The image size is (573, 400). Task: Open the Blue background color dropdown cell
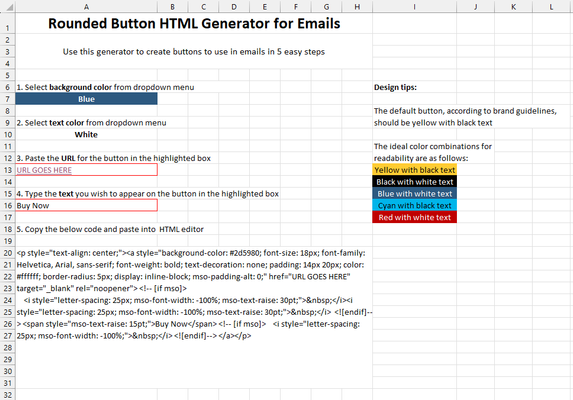point(86,99)
